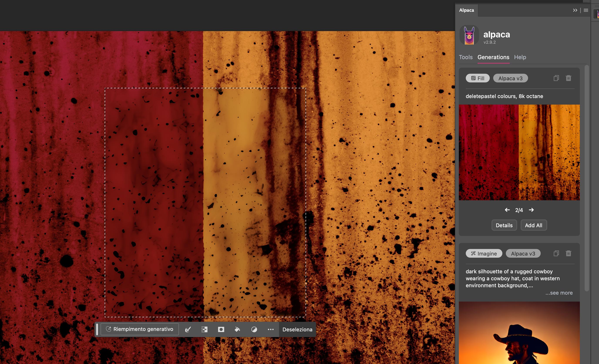Copy the Fill generation prompt icon

tap(556, 78)
